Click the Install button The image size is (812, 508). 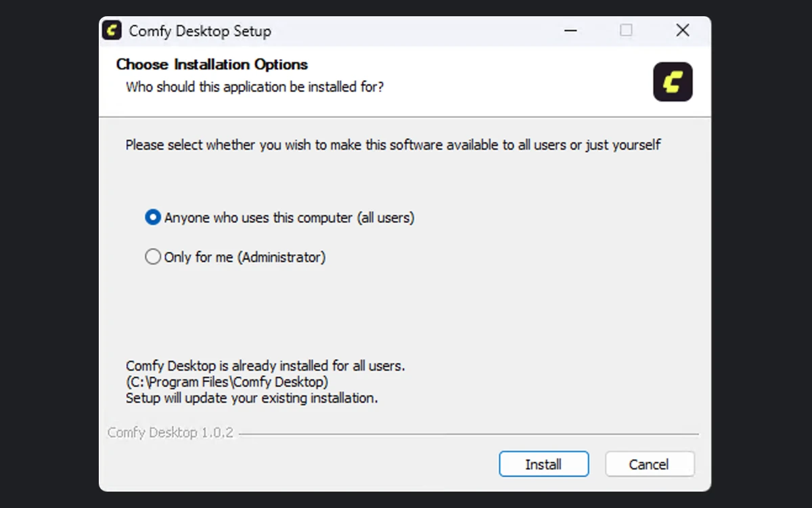544,465
